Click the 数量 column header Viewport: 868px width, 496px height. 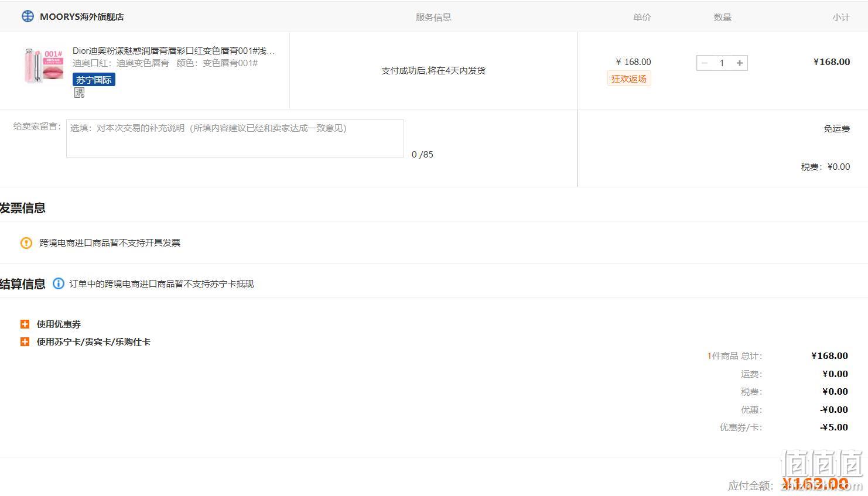(722, 18)
